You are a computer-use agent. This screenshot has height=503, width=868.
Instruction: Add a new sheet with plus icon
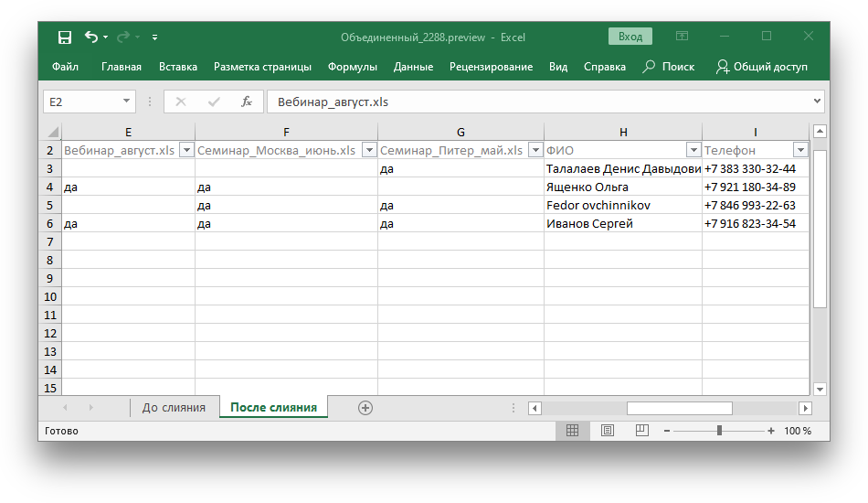coord(365,408)
